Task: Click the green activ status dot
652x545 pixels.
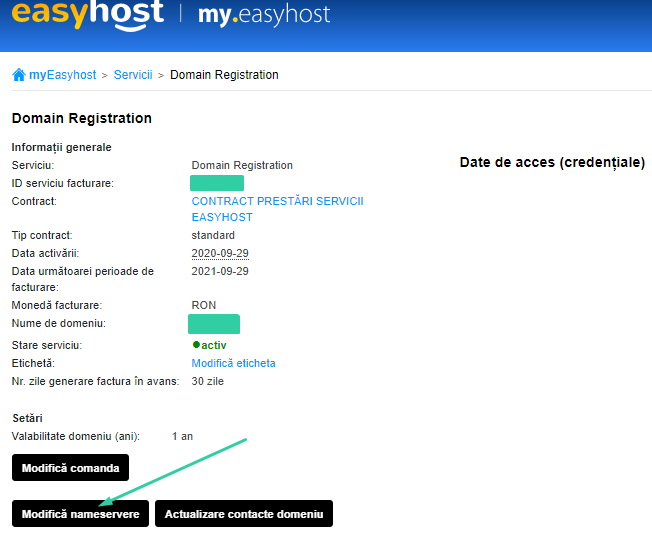Action: [x=196, y=345]
